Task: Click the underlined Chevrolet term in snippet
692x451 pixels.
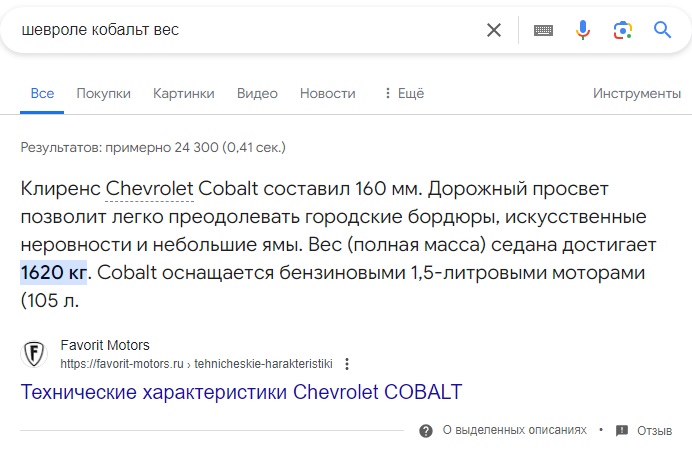Action: click(x=149, y=189)
